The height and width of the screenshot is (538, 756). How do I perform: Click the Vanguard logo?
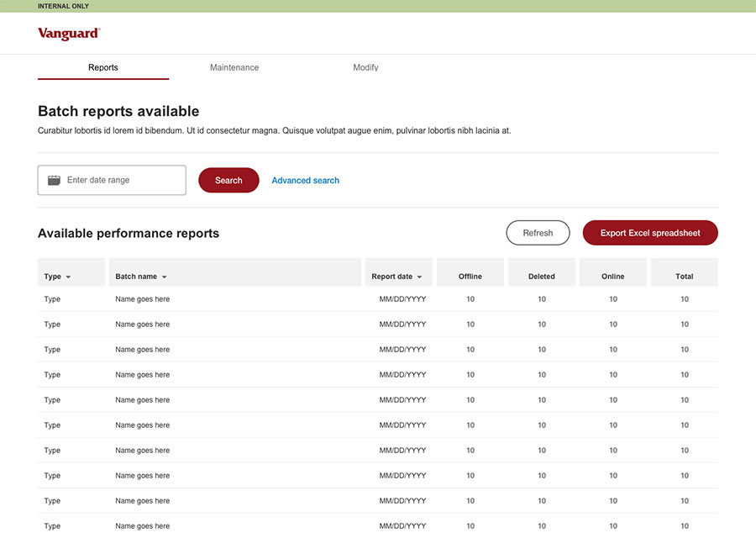pyautogui.click(x=69, y=34)
